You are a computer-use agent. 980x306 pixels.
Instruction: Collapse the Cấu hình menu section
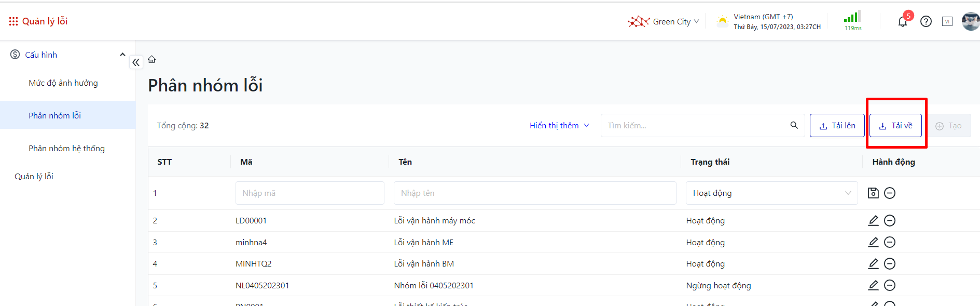(x=122, y=55)
